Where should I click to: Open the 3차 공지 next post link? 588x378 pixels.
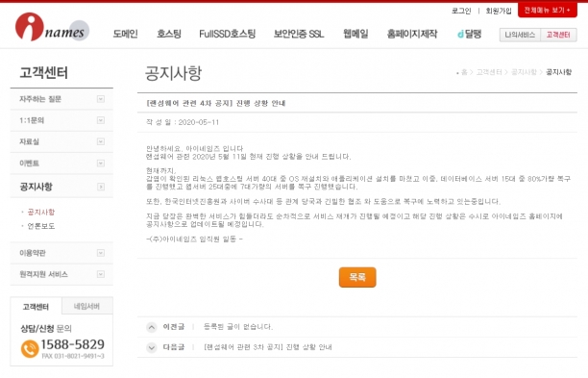[268, 347]
